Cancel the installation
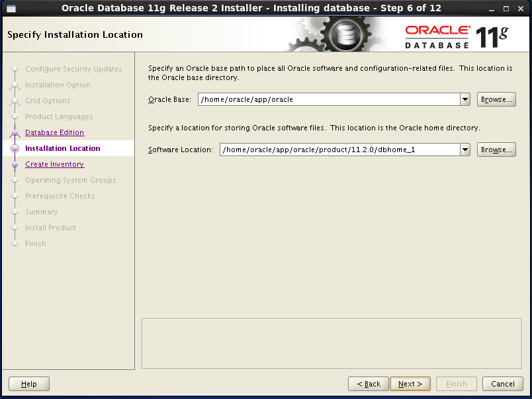Screen dimensions: 532x399 pyautogui.click(x=502, y=384)
